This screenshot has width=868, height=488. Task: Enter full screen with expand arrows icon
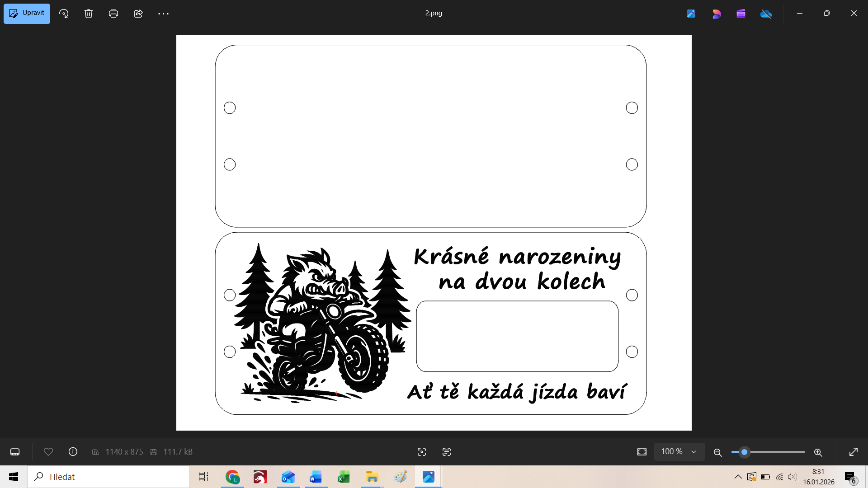pos(854,452)
